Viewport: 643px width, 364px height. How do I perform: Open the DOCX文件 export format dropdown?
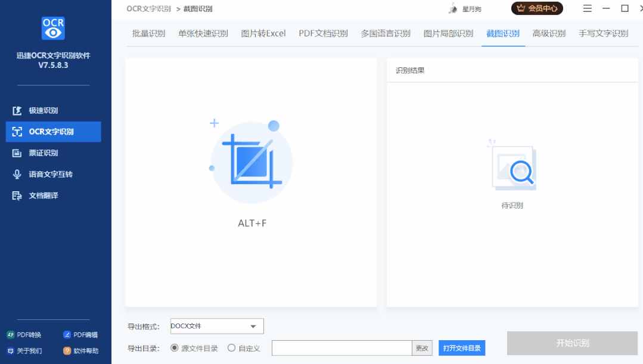pyautogui.click(x=216, y=326)
